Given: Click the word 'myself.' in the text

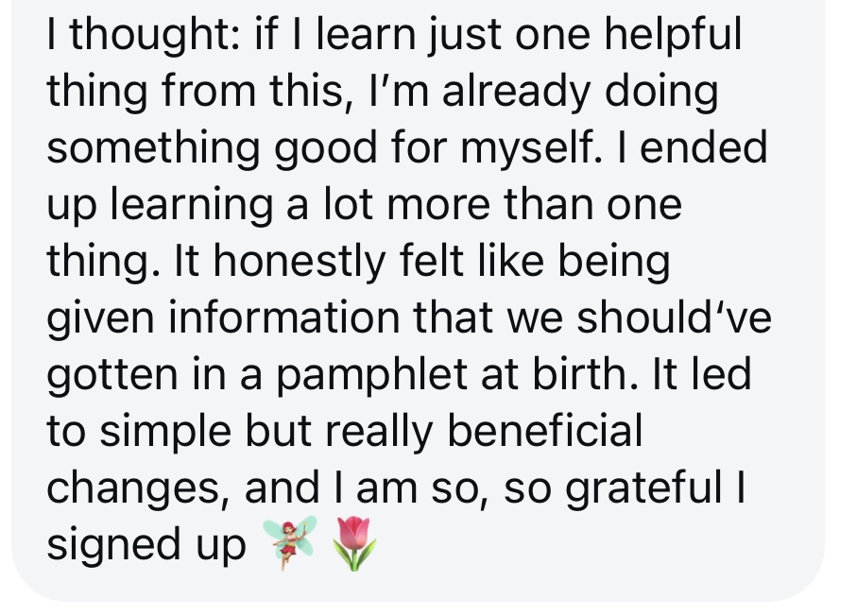Looking at the screenshot, I should [x=532, y=150].
